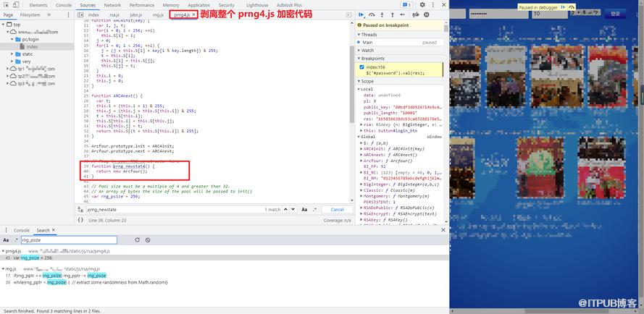
Task: Collapse the Breakpoints section
Action: click(x=359, y=59)
